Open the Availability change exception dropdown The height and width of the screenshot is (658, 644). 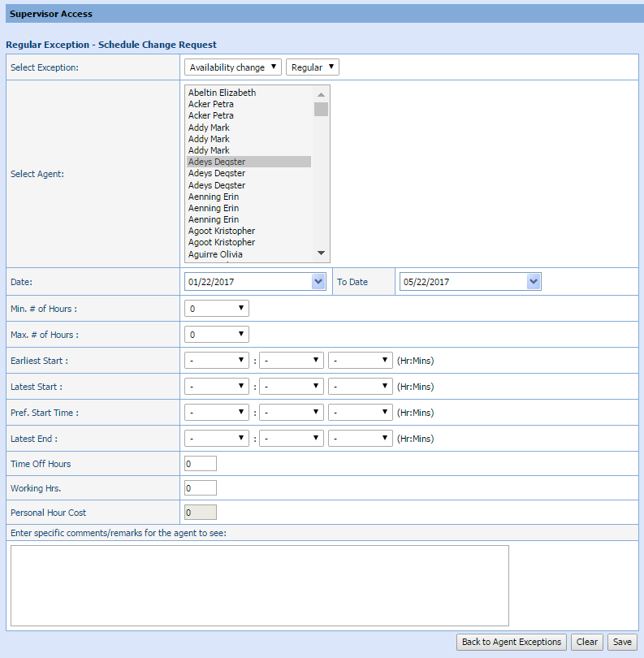coord(232,67)
